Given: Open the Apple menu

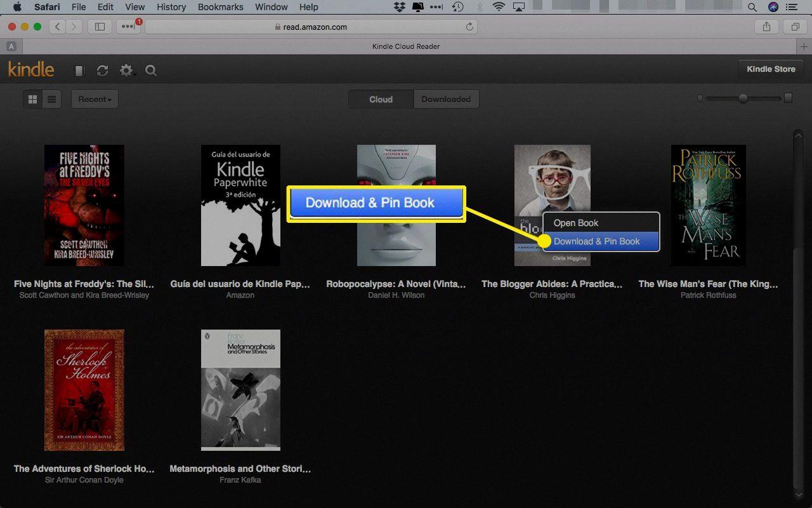Looking at the screenshot, I should 17,7.
